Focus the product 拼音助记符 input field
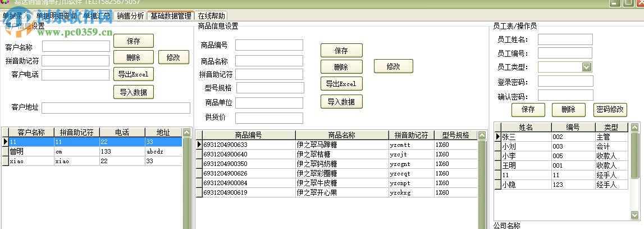 pos(269,74)
